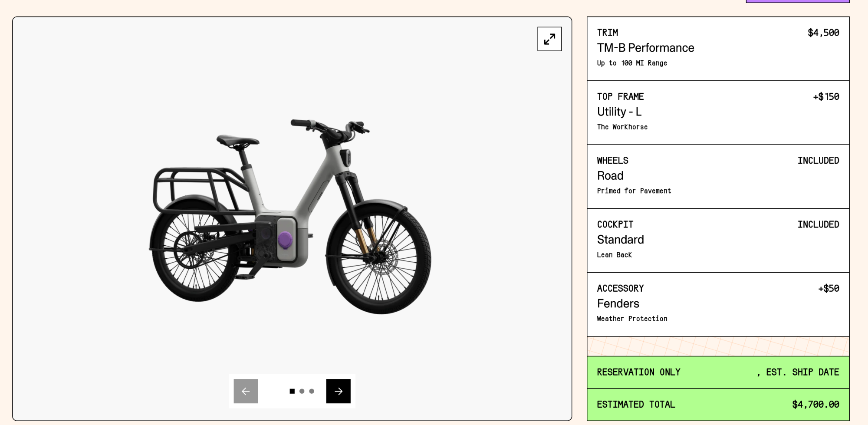Screen dimensions: 868x425
Task: Select the first carousel indicator square
Action: click(x=292, y=391)
